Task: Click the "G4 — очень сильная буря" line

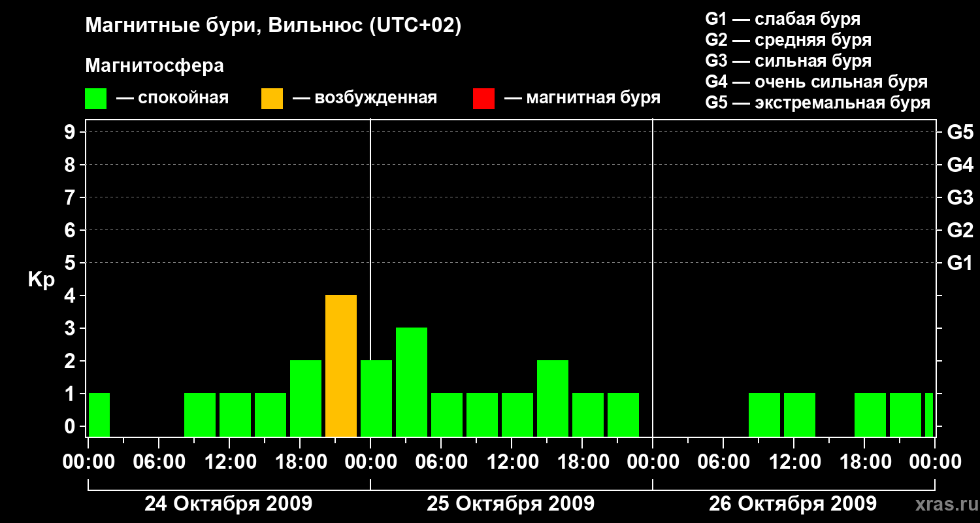Action: (817, 82)
